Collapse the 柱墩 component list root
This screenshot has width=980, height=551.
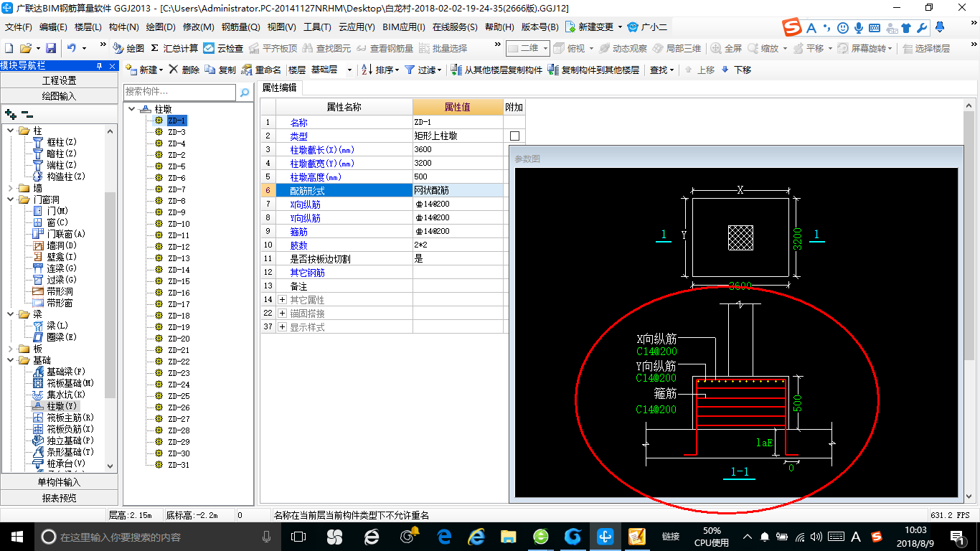point(132,109)
